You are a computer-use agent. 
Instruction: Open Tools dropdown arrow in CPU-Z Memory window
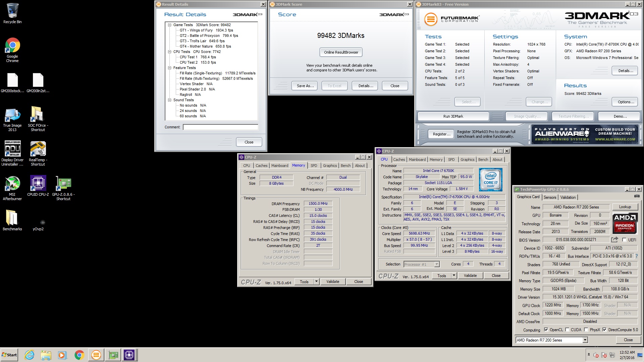pos(316,282)
